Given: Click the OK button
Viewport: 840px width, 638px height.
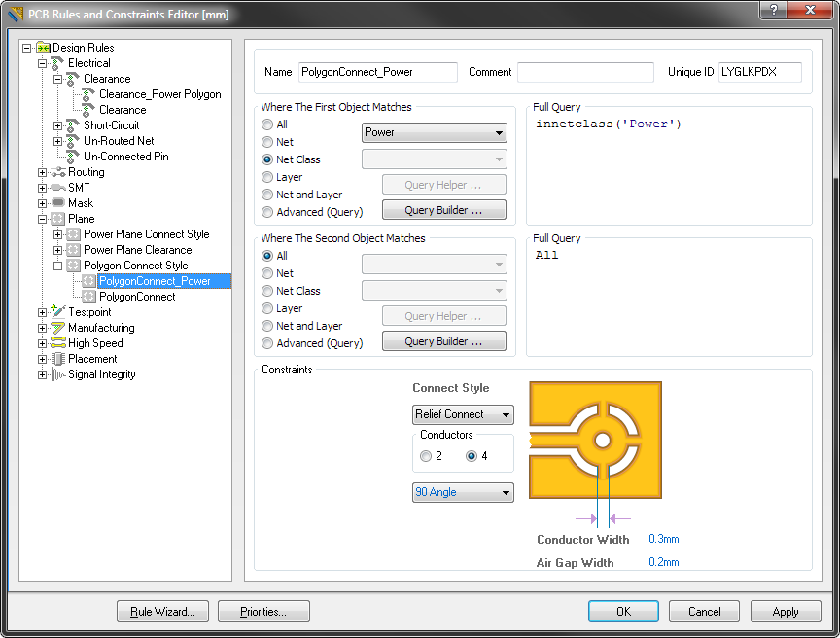Looking at the screenshot, I should tap(623, 611).
